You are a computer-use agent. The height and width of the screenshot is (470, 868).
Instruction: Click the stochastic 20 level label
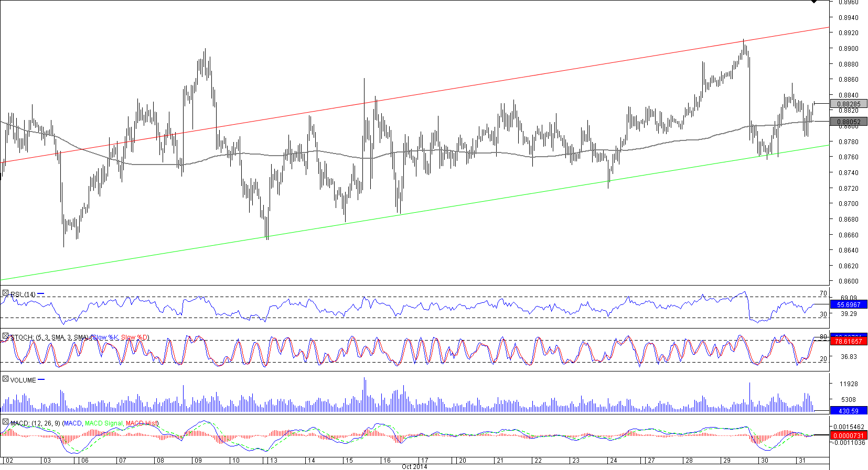[x=823, y=359]
